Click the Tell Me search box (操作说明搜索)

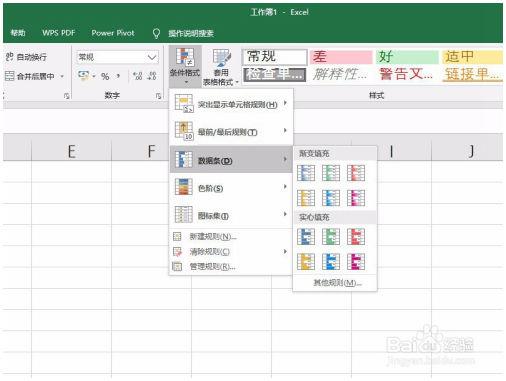click(191, 33)
